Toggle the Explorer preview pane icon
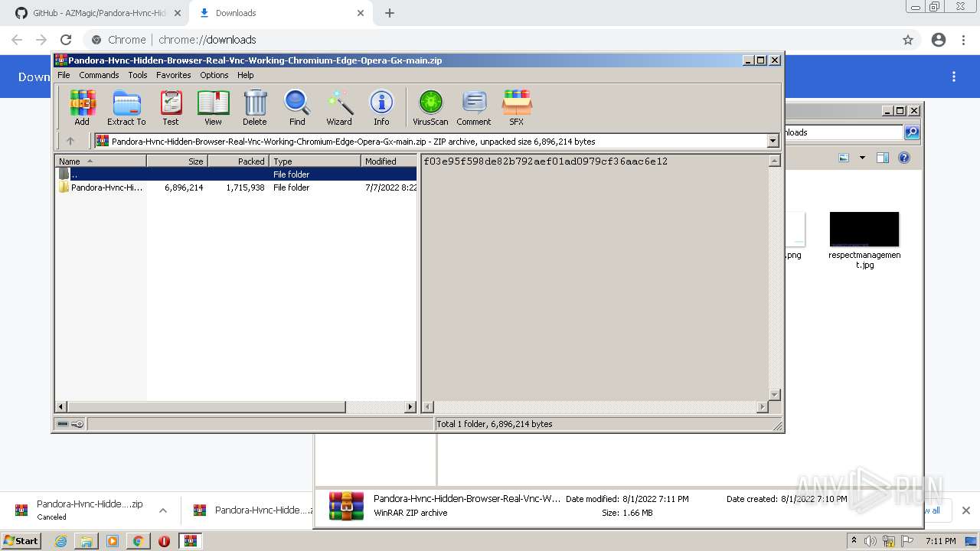980x551 pixels. tap(883, 158)
